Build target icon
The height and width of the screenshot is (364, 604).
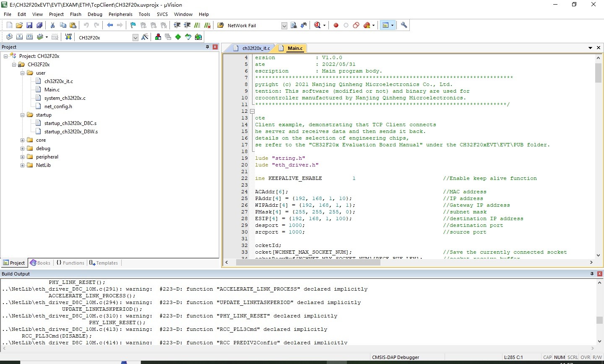19,37
